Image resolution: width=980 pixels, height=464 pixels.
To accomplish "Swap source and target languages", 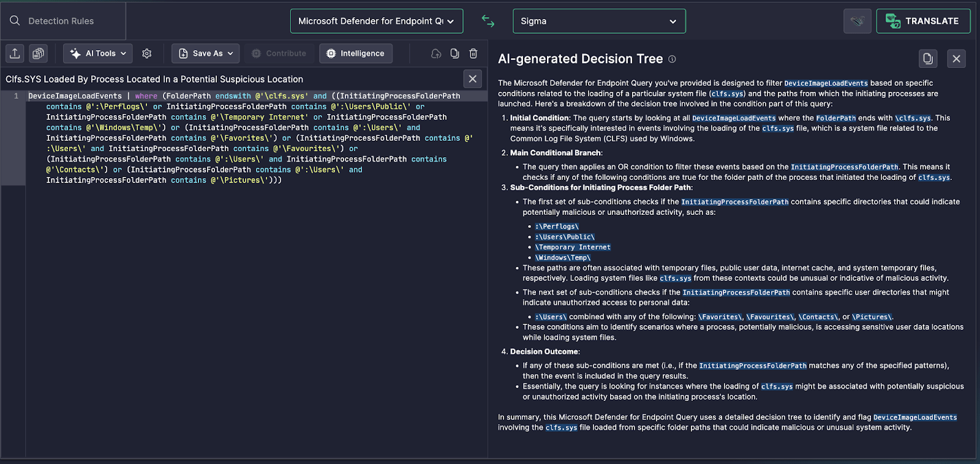I will [x=488, y=21].
